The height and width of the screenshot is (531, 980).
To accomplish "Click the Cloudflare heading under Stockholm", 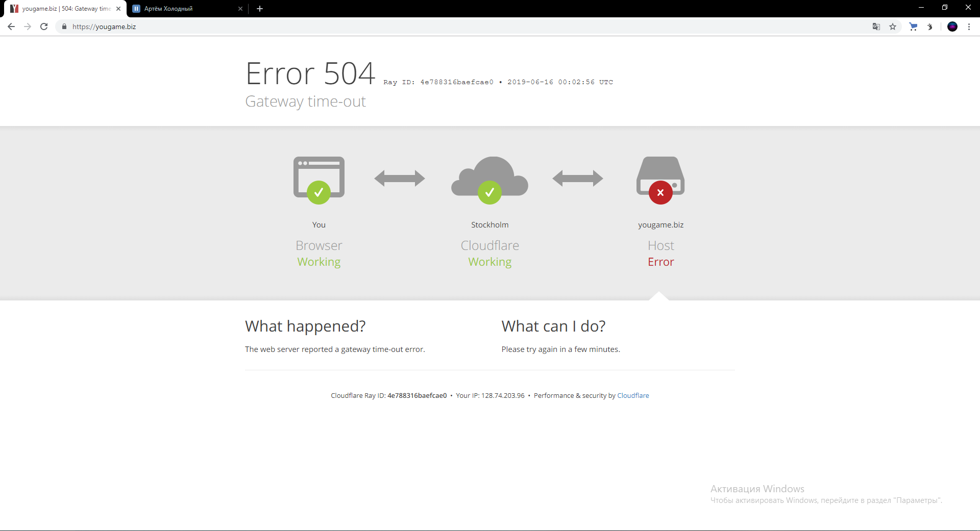I will (x=489, y=245).
